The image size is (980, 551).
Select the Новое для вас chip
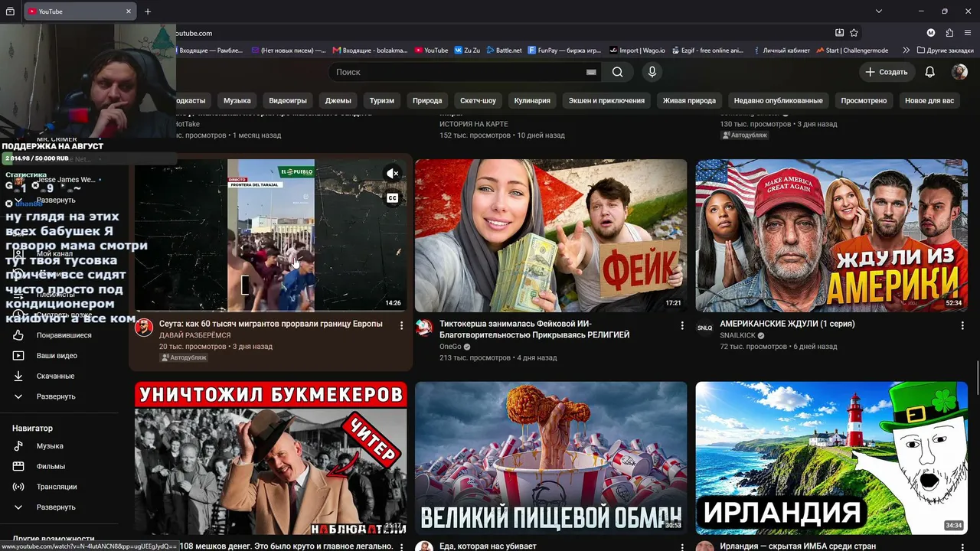929,100
